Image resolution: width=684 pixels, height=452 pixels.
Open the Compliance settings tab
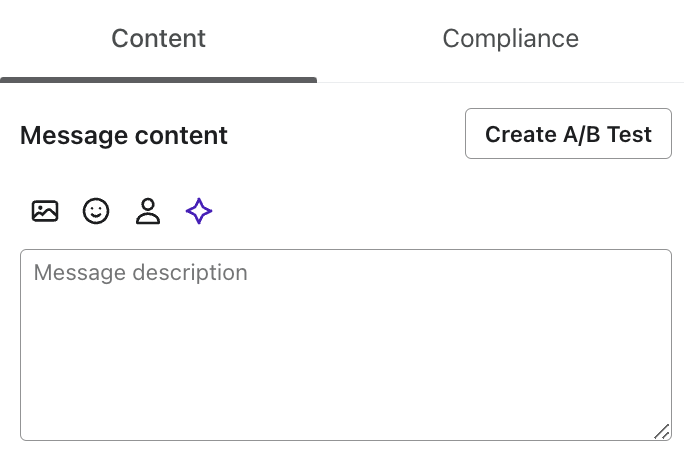click(510, 39)
